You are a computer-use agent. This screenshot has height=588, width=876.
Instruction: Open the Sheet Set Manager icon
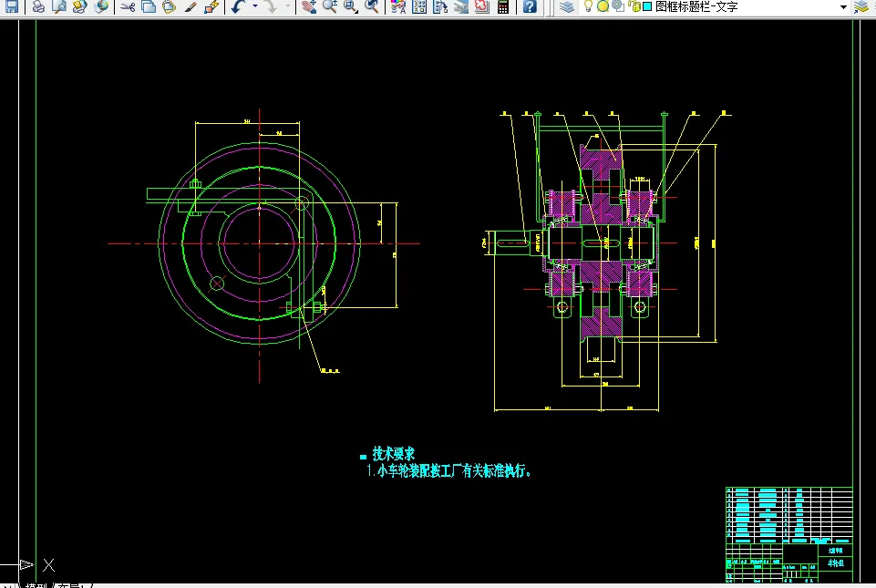461,6
